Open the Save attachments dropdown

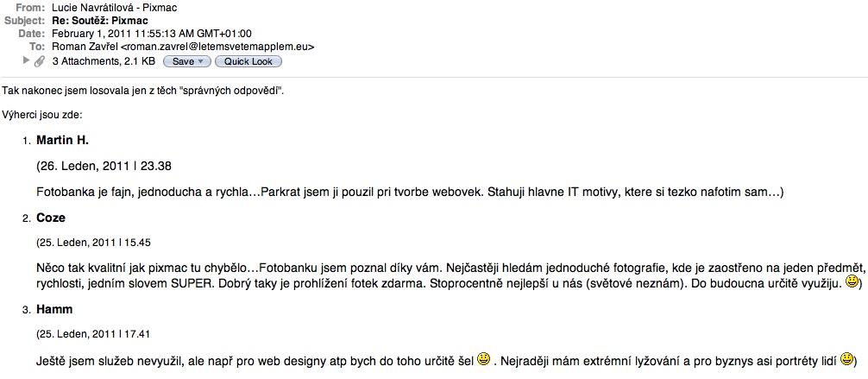pos(186,61)
